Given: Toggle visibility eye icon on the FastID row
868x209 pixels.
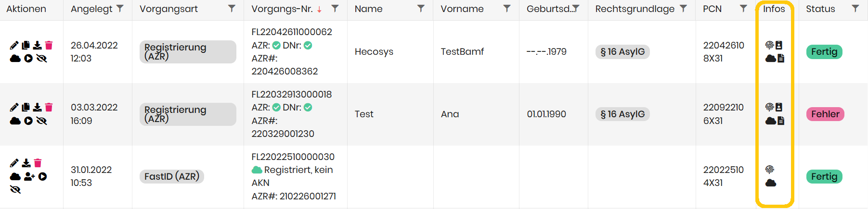Looking at the screenshot, I should [15, 190].
